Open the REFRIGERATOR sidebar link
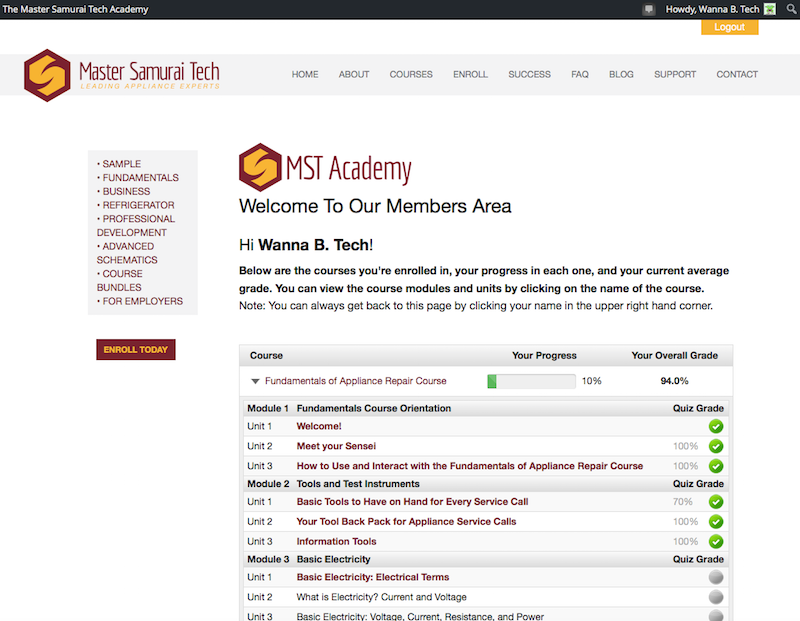The height and width of the screenshot is (621, 800). (x=138, y=205)
